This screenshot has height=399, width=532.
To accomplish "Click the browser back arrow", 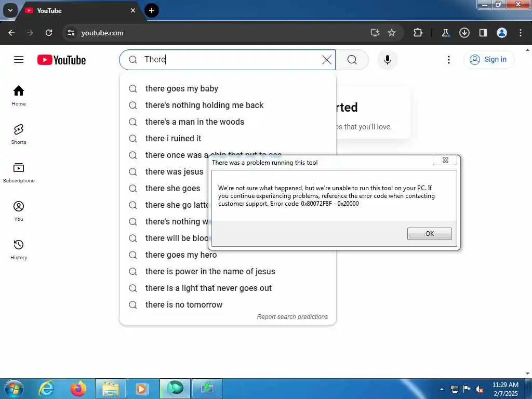I will point(11,33).
